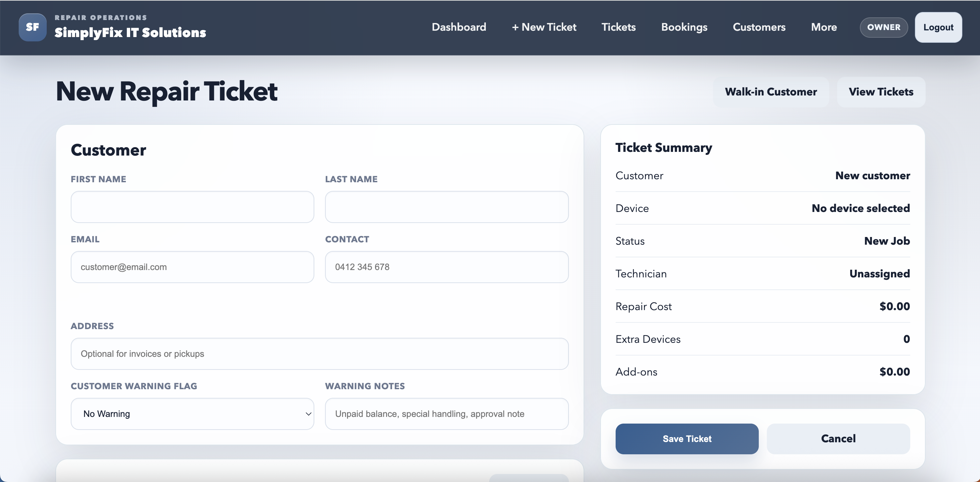Select Walk-in Customer

(770, 92)
